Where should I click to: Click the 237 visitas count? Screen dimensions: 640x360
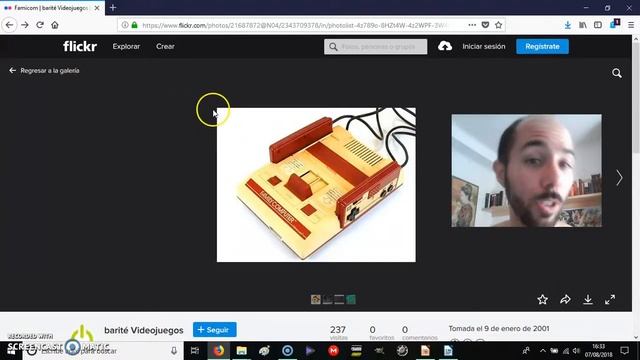click(x=338, y=332)
